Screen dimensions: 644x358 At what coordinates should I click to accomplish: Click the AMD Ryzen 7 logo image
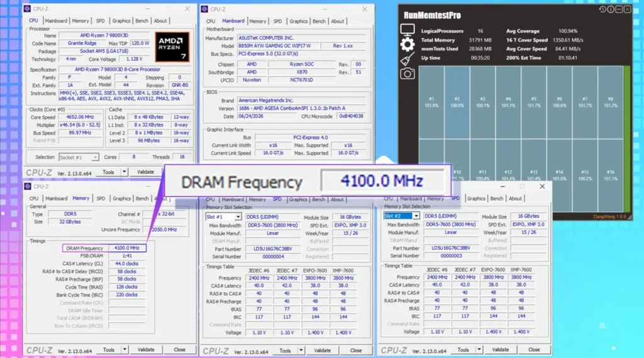pos(172,47)
